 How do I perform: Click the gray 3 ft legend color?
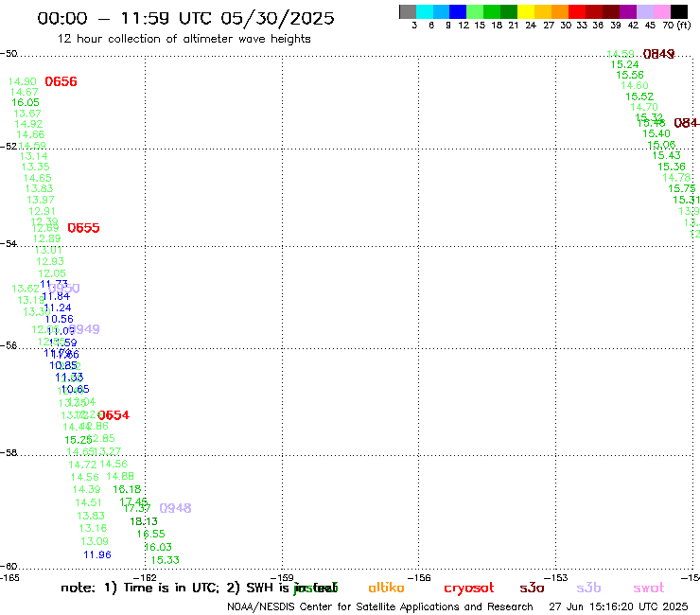pos(408,11)
